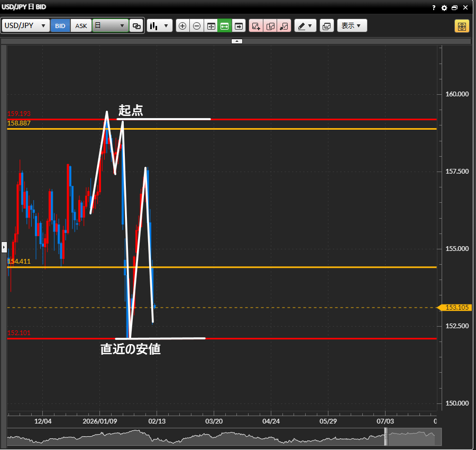Click the zoom in magnifier icon
This screenshot has height=450, width=476.
point(182,26)
